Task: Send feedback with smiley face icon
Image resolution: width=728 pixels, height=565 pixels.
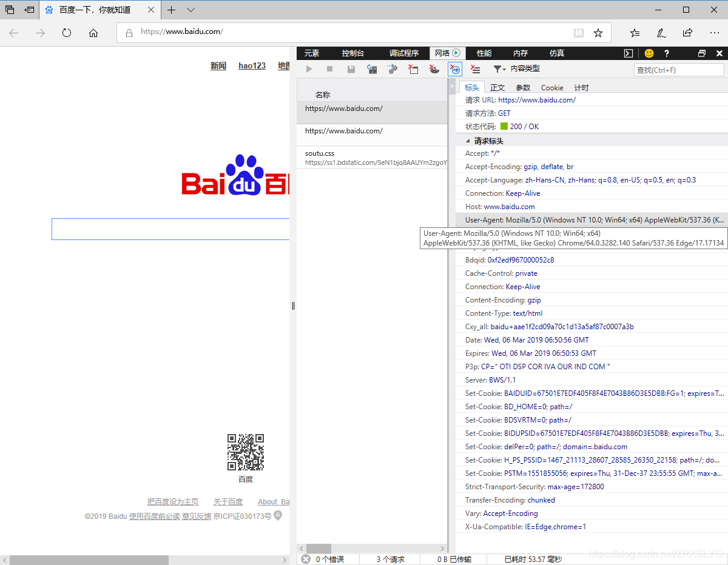Action: pos(649,53)
